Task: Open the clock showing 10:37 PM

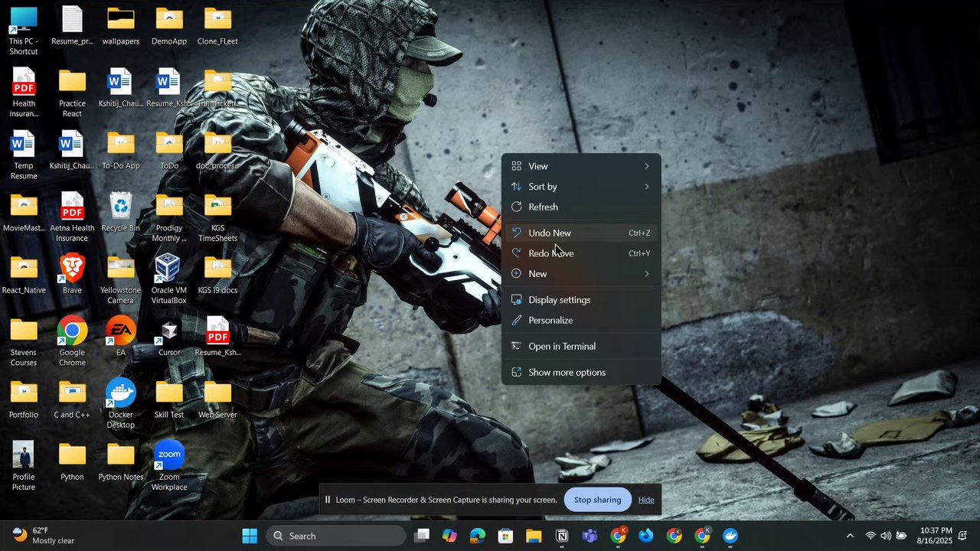Action: coord(936,536)
